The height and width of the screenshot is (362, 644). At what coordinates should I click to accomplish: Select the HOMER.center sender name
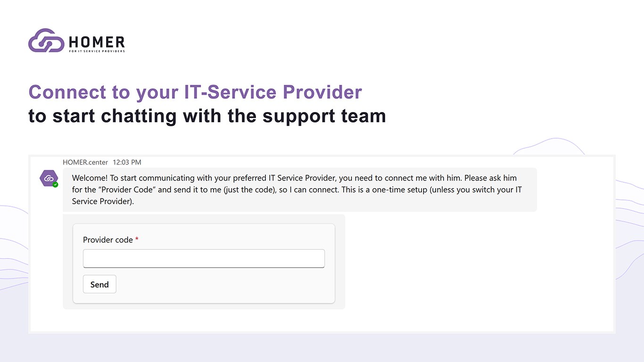click(85, 162)
